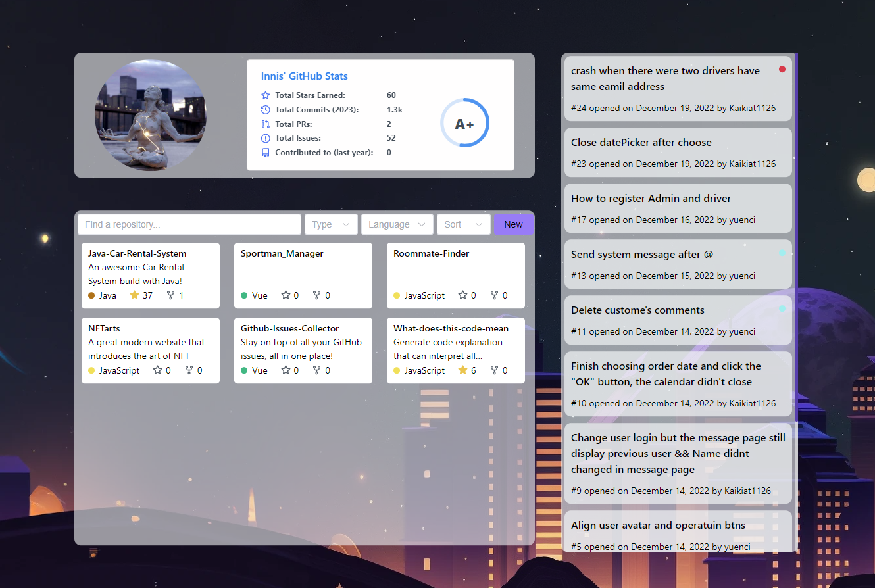
Task: Click the Total Issues value 52
Action: click(x=391, y=138)
